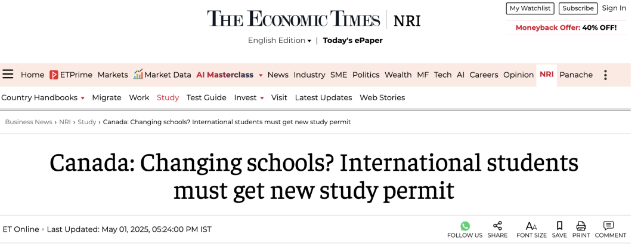Click the ETPrime logo icon
644x249 pixels.
pos(54,75)
